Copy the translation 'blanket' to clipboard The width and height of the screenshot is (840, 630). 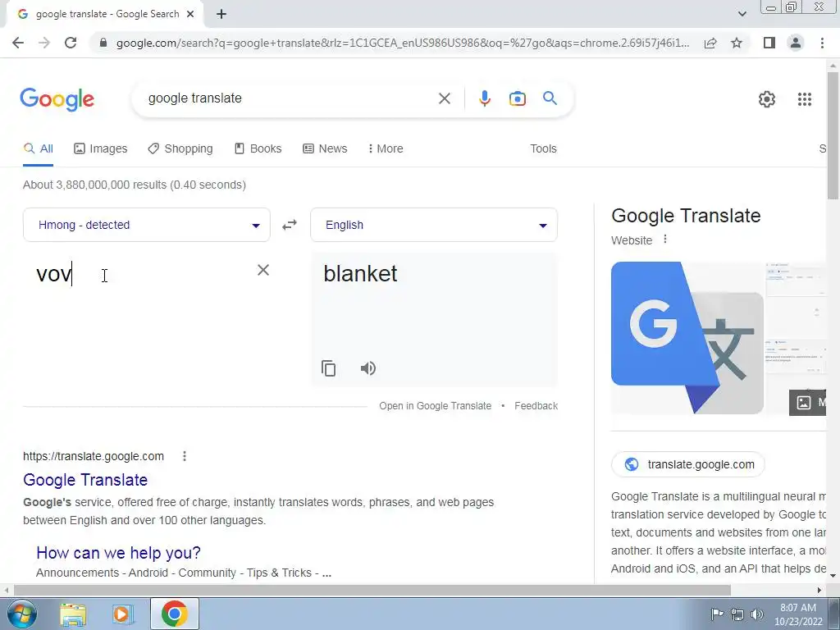pos(328,368)
